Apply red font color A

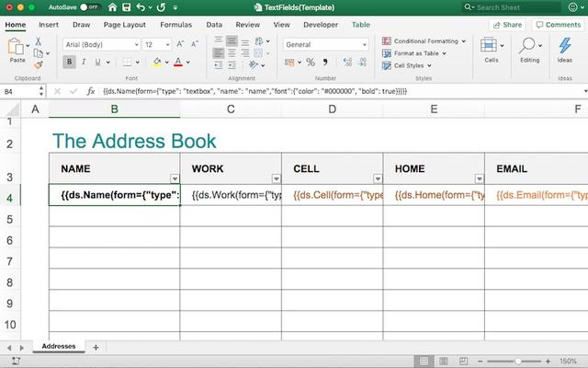178,62
